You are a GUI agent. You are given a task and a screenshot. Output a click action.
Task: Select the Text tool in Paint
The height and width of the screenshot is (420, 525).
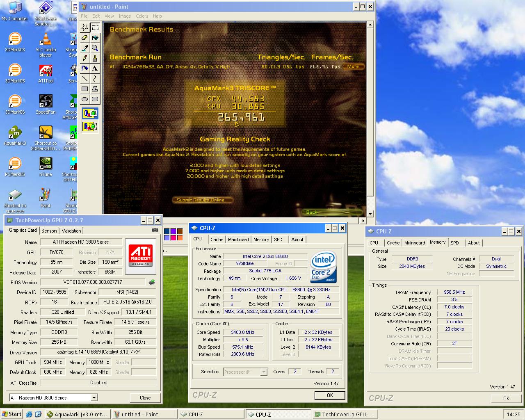click(x=95, y=68)
